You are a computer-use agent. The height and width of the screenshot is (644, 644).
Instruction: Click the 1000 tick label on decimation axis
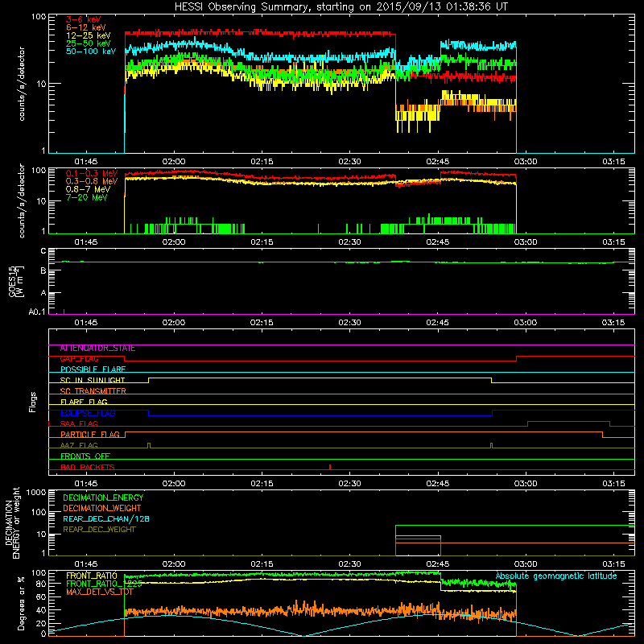pyautogui.click(x=35, y=493)
